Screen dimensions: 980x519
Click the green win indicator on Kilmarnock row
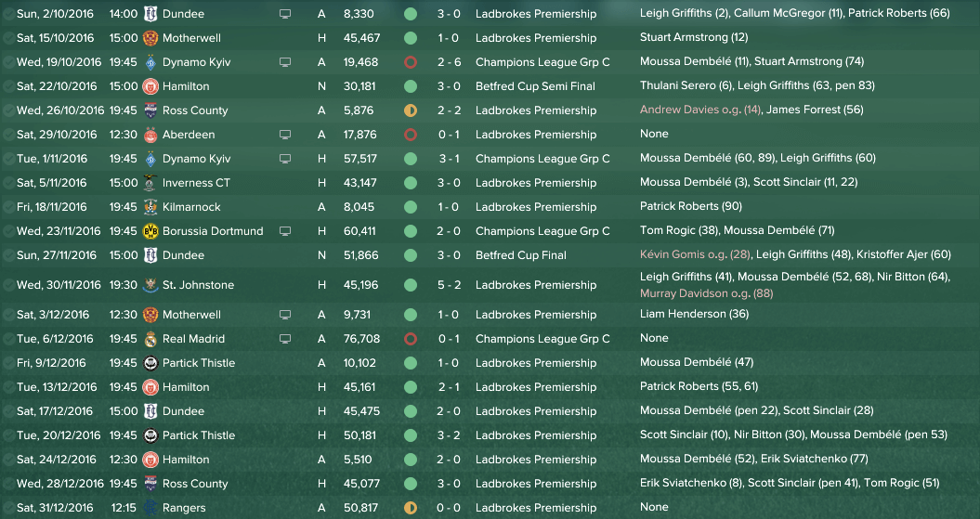point(411,207)
